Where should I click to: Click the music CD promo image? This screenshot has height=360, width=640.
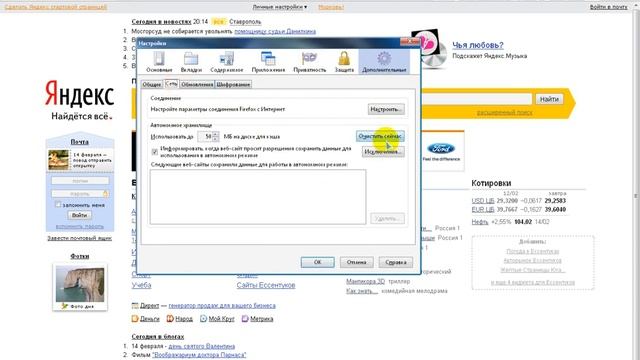click(429, 49)
